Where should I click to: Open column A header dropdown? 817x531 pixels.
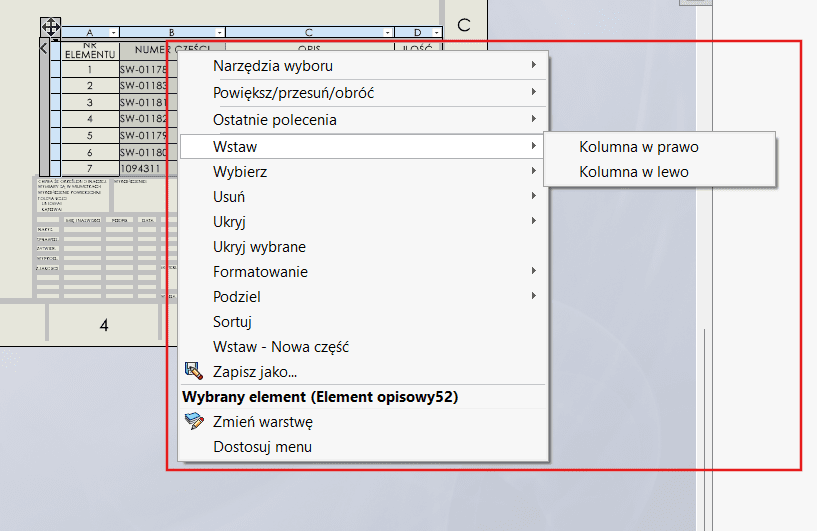pyautogui.click(x=113, y=33)
